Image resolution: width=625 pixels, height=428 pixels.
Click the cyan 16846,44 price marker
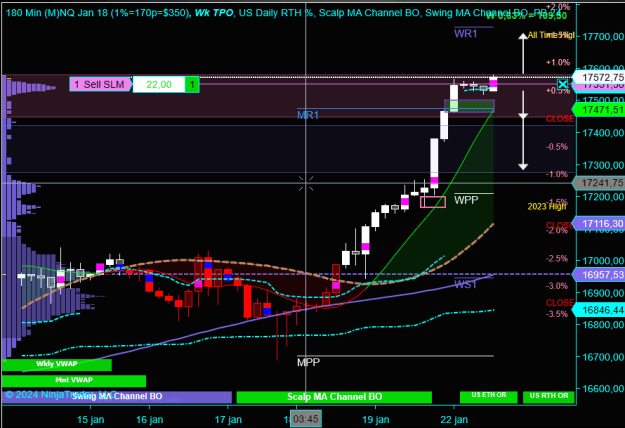[x=599, y=310]
